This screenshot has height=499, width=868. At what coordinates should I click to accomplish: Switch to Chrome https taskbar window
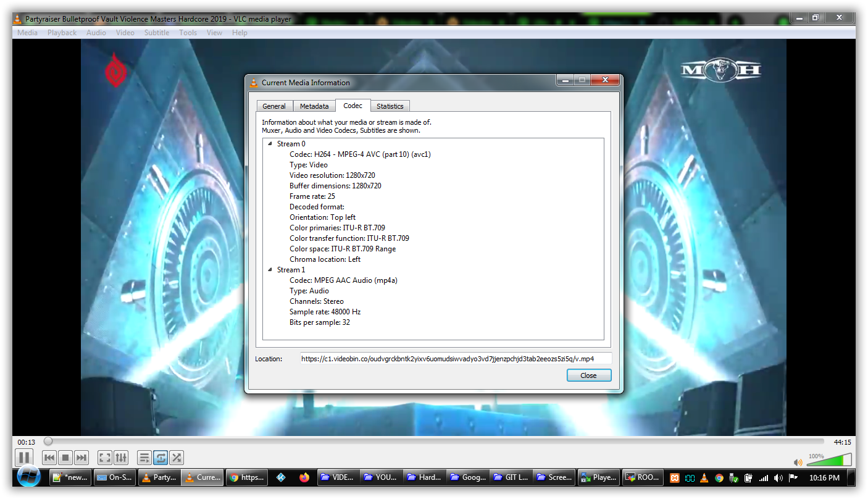click(247, 477)
